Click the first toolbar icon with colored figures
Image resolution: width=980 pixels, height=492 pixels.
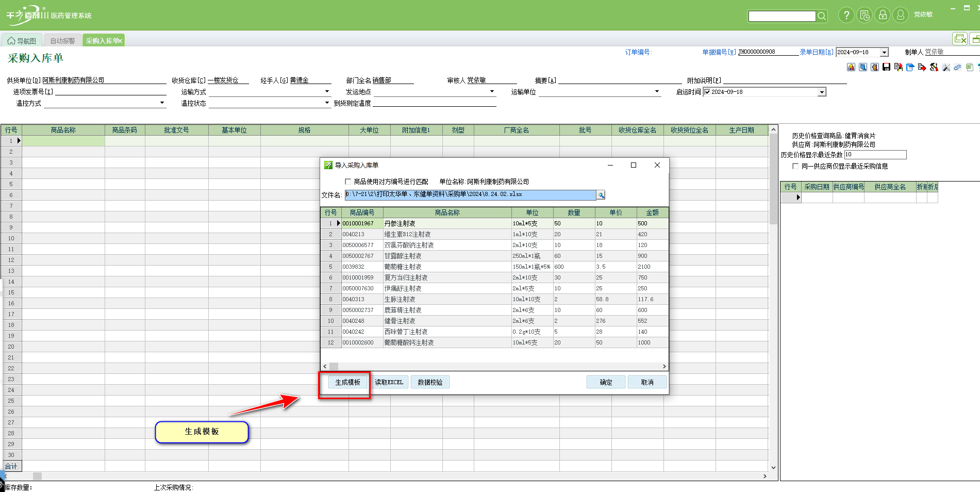coord(851,67)
